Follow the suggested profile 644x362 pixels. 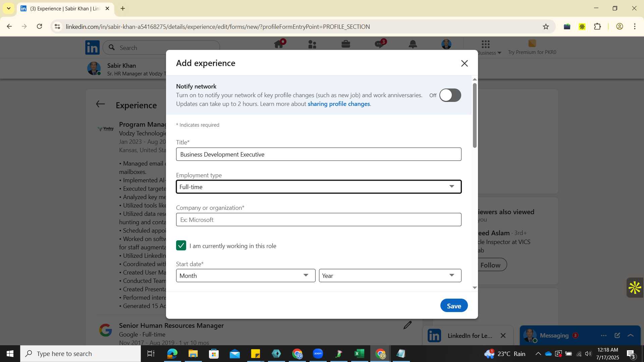490,265
